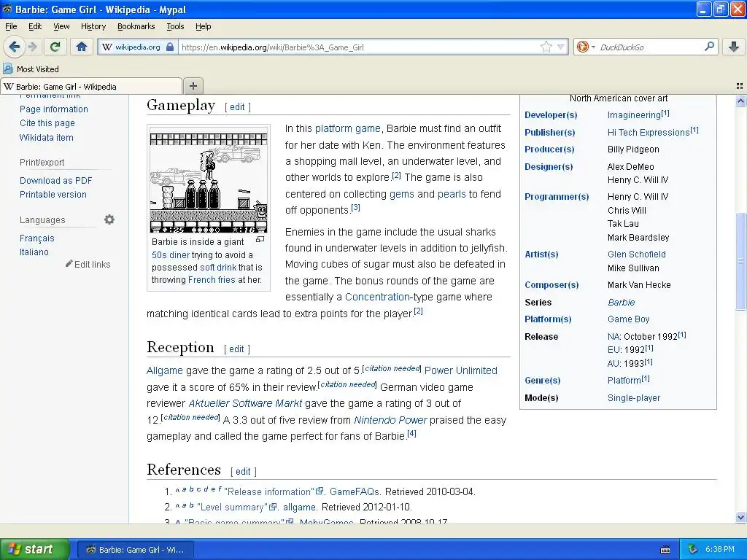Open the external link icon after Release information
747x560 pixels.
pyautogui.click(x=320, y=491)
